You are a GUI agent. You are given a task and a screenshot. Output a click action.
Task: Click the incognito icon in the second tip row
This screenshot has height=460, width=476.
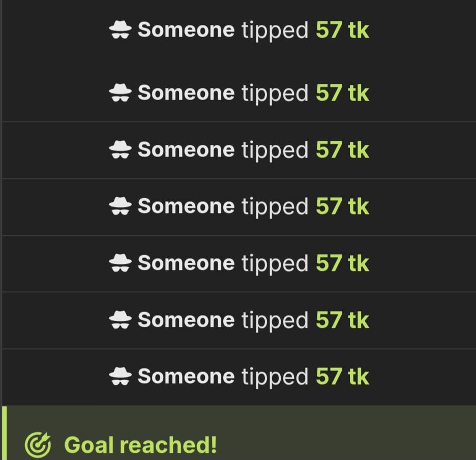click(121, 93)
